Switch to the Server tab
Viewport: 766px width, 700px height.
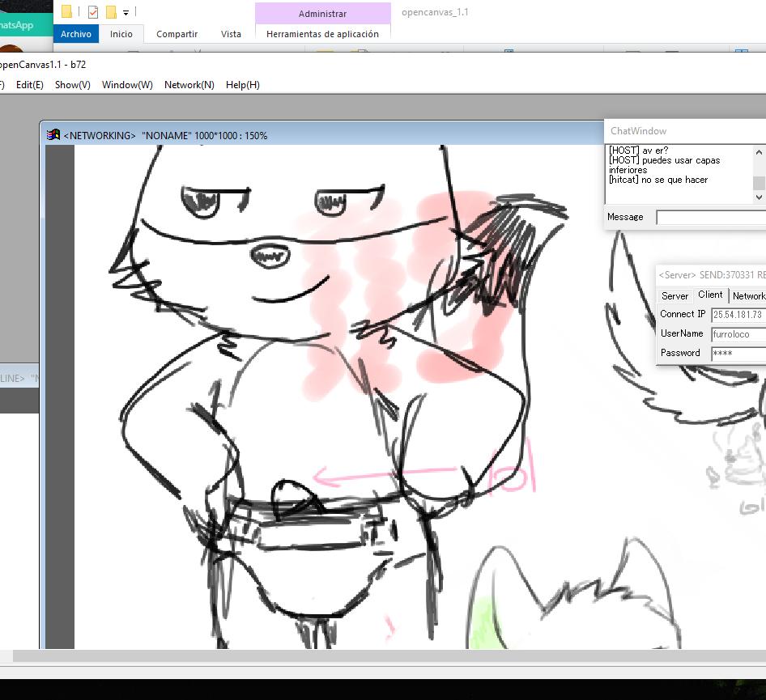click(675, 296)
